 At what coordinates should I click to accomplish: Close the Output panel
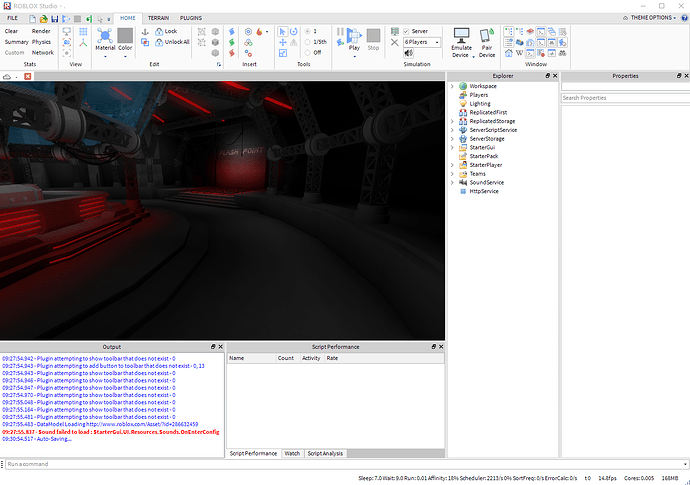pyautogui.click(x=221, y=347)
